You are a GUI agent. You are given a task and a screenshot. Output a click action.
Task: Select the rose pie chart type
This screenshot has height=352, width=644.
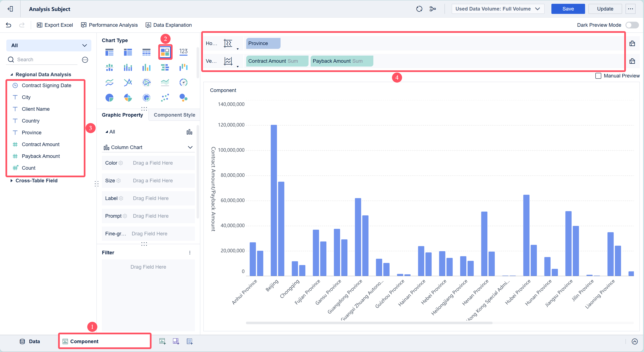[128, 97]
